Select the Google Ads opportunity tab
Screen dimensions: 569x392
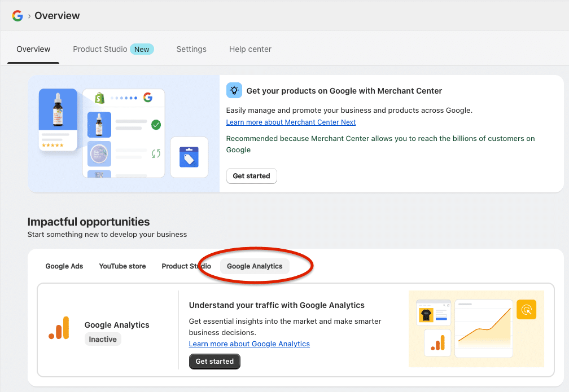tap(64, 266)
